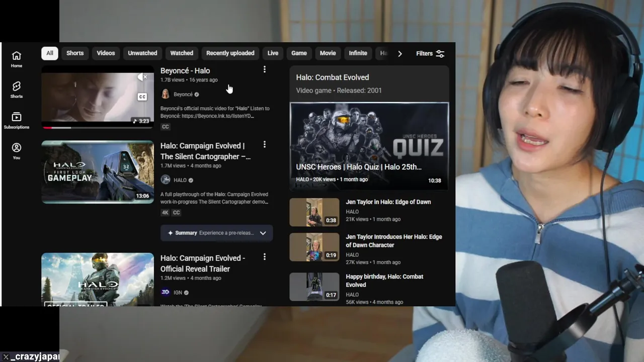The height and width of the screenshot is (362, 644).
Task: Open the Beyoncé channel name link
Action: point(183,95)
